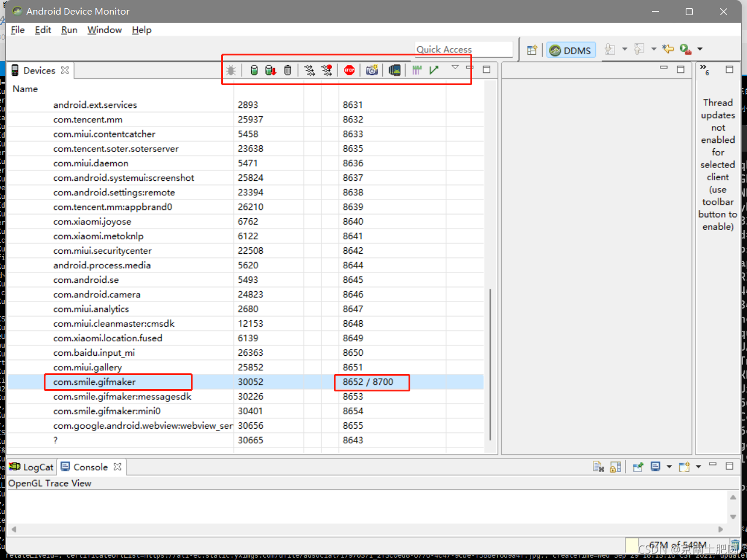Open the Window menu
Image resolution: width=747 pixels, height=560 pixels.
coord(104,30)
